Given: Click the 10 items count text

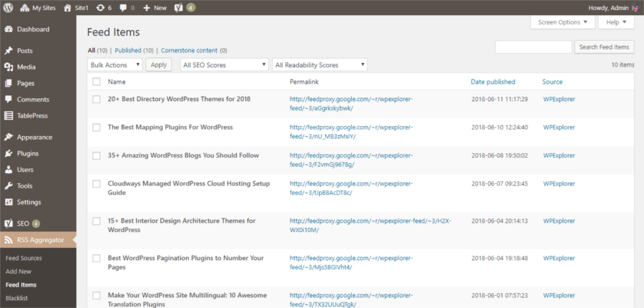Looking at the screenshot, I should click(623, 64).
